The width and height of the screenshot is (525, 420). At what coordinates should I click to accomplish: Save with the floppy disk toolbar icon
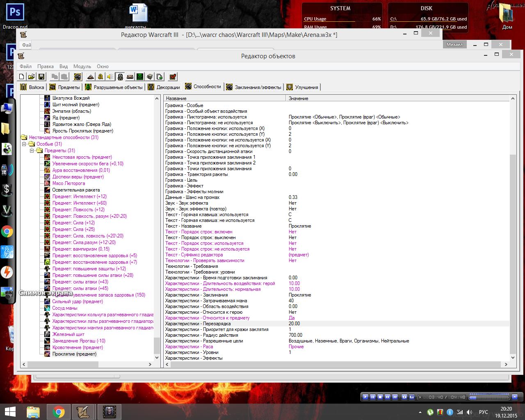41,77
